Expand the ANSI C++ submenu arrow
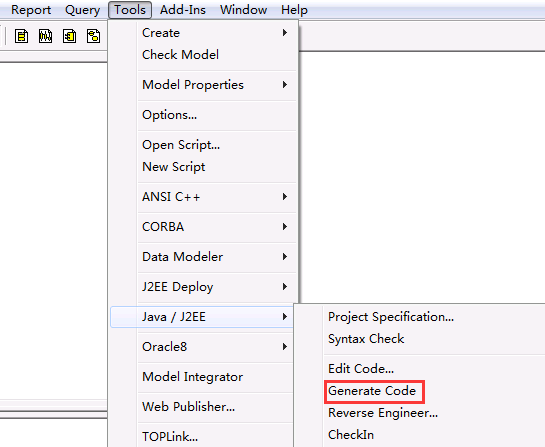The width and height of the screenshot is (545, 447). click(x=285, y=197)
